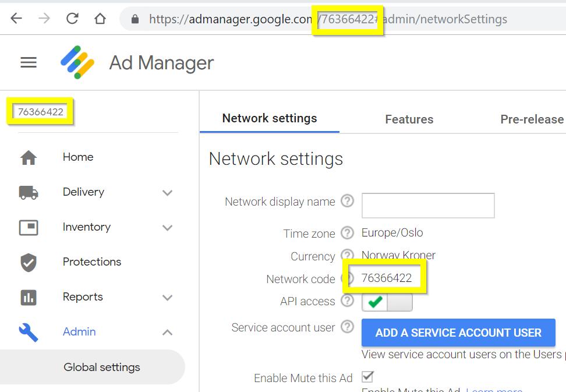The width and height of the screenshot is (566, 392).
Task: Click the Ad Manager logo icon
Action: (77, 62)
